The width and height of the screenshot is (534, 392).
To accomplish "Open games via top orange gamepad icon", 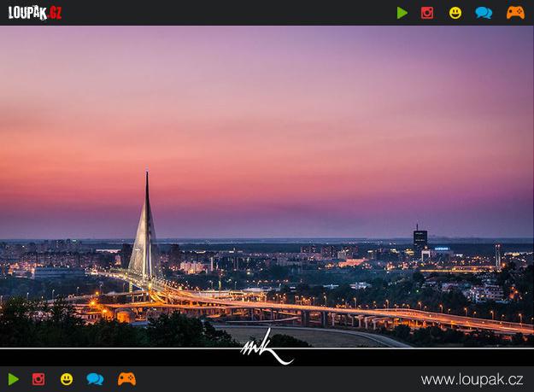I will 515,13.
